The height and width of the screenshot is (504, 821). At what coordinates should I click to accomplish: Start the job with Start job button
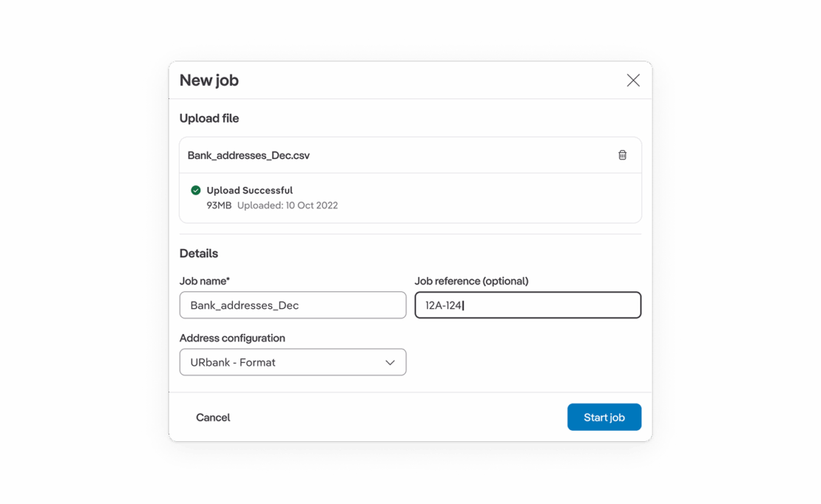point(604,418)
